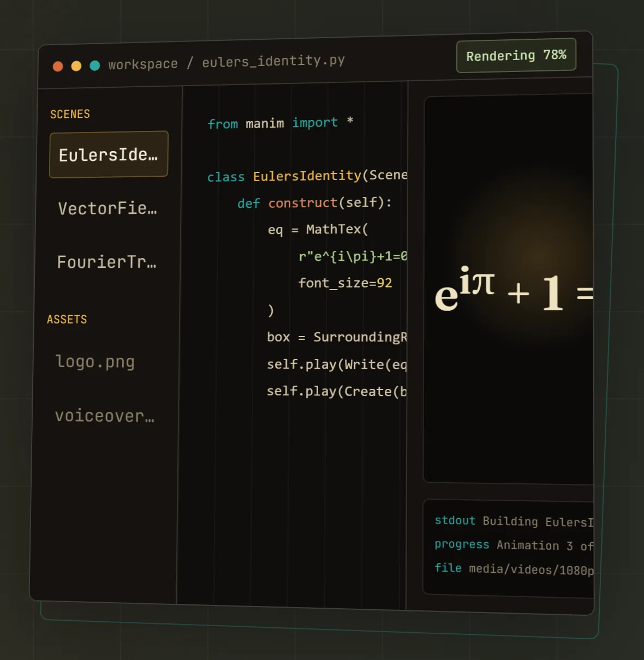Viewport: 644px width, 660px height.
Task: Click the class EulersIdentity(Scene code line
Action: coord(307,176)
